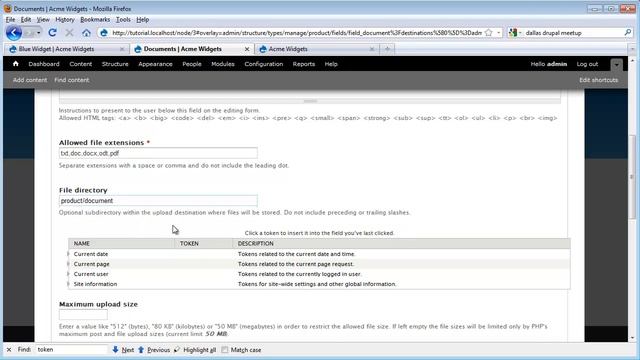Open the Configuration admin section
Image resolution: width=640 pixels, height=360 pixels.
(x=264, y=64)
